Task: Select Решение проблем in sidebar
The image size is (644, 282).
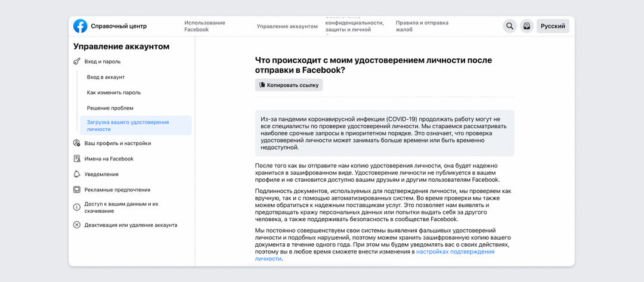Action: click(x=110, y=108)
